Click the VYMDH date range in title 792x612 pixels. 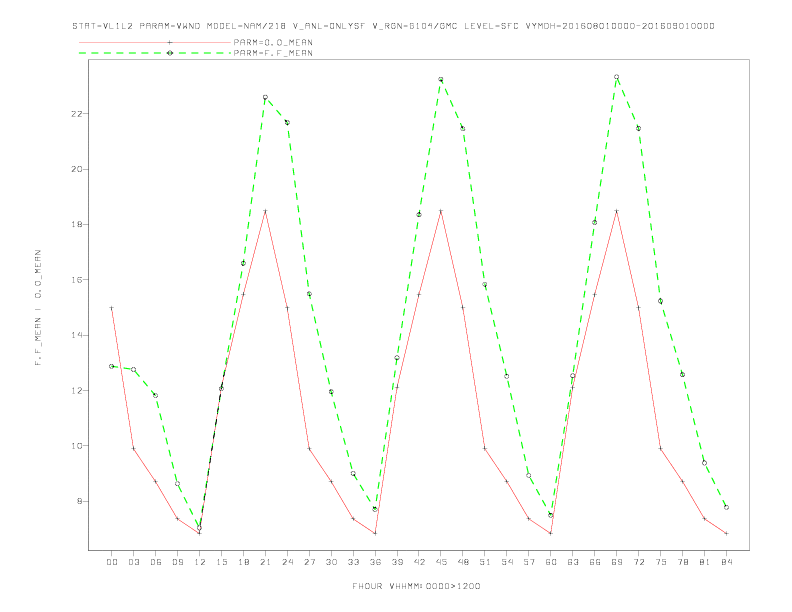pos(620,26)
